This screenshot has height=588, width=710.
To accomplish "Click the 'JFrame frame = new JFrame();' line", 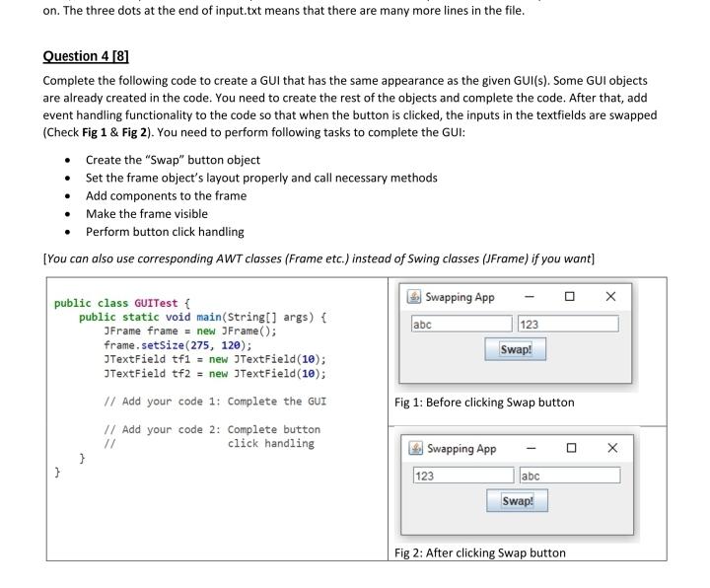I will pyautogui.click(x=189, y=331).
